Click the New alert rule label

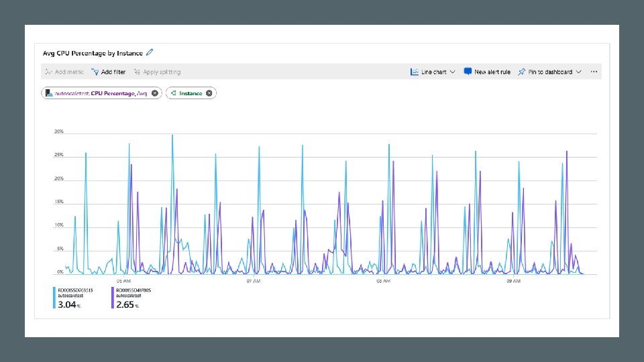pyautogui.click(x=492, y=72)
